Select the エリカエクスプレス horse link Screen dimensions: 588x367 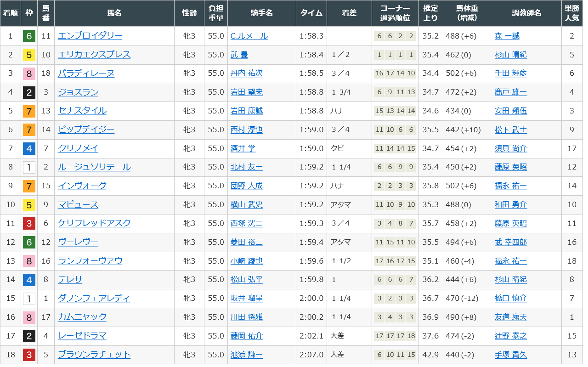[94, 55]
